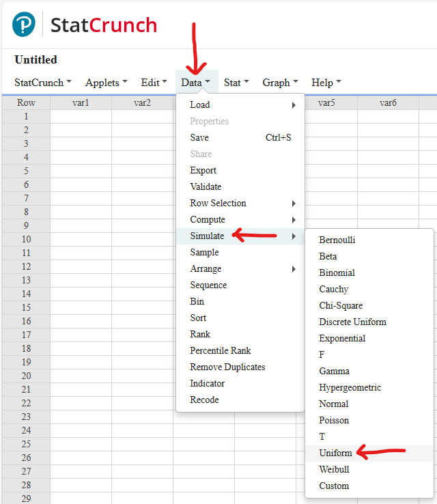Viewport: 437px width, 504px height.
Task: Click the var1 column header
Action: pos(81,103)
